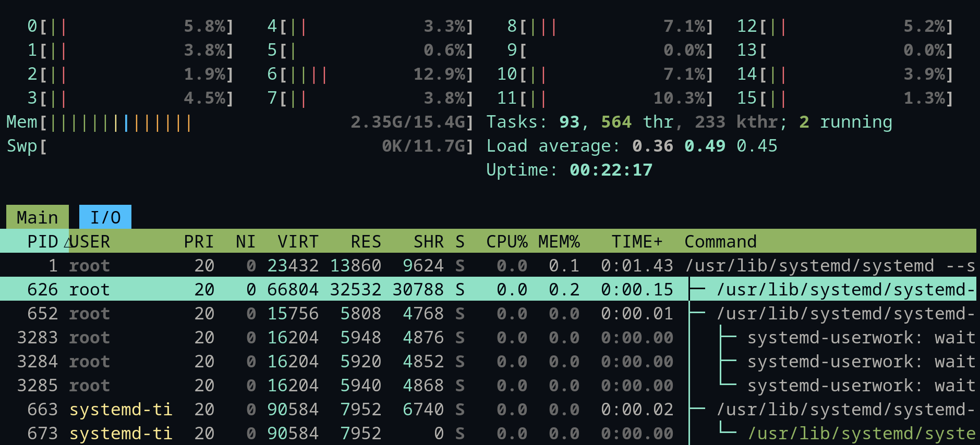980x445 pixels.
Task: Sort by the RES column header
Action: coord(366,241)
